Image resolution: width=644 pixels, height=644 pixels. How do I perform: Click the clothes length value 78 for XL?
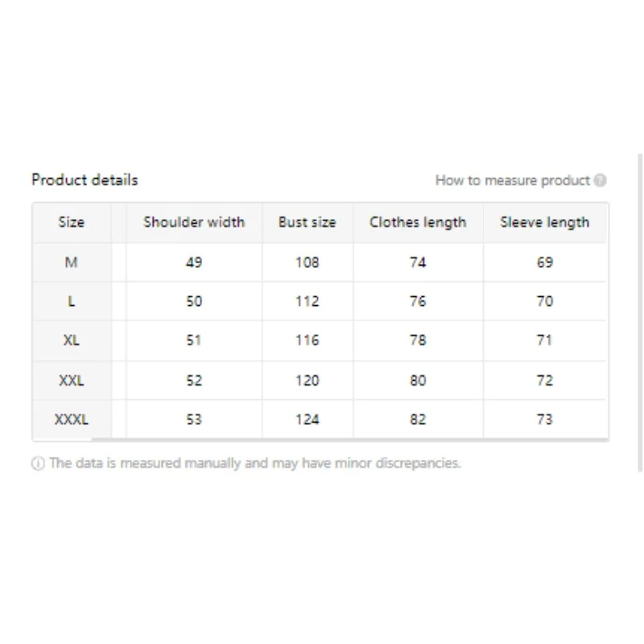(418, 340)
